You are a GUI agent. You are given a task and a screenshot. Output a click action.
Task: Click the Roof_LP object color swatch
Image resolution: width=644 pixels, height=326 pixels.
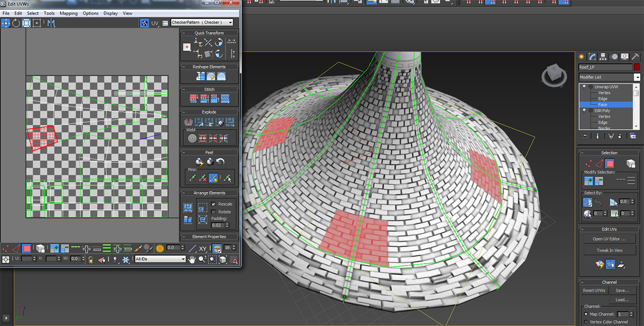pyautogui.click(x=637, y=67)
